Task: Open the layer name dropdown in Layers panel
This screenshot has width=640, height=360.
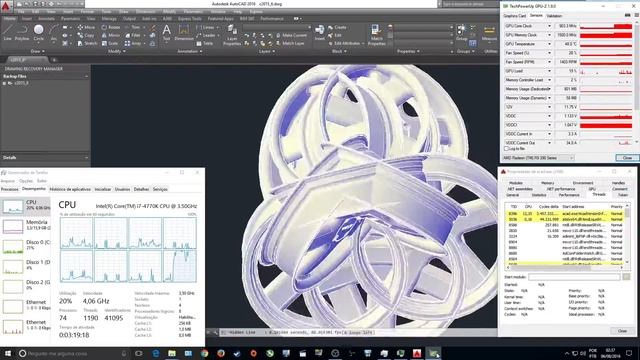Action: [276, 27]
